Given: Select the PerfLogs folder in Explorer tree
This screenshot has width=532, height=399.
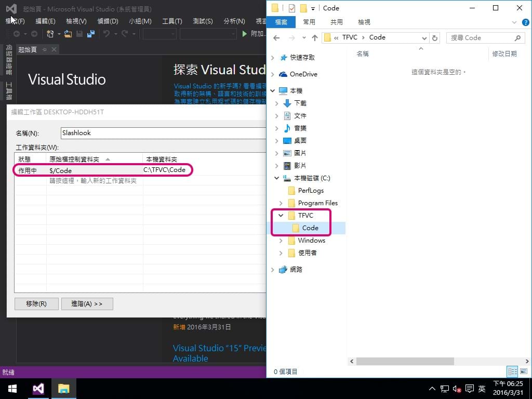Looking at the screenshot, I should click(x=311, y=191).
